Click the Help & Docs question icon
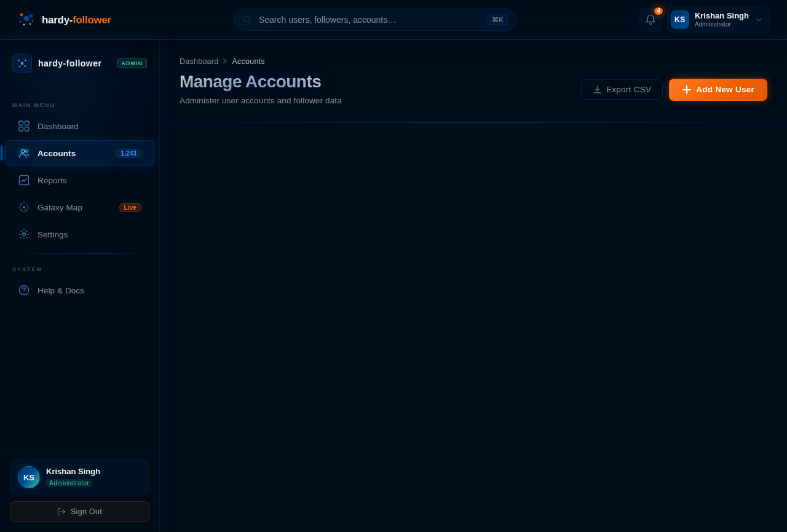787x532 pixels. pos(24,290)
